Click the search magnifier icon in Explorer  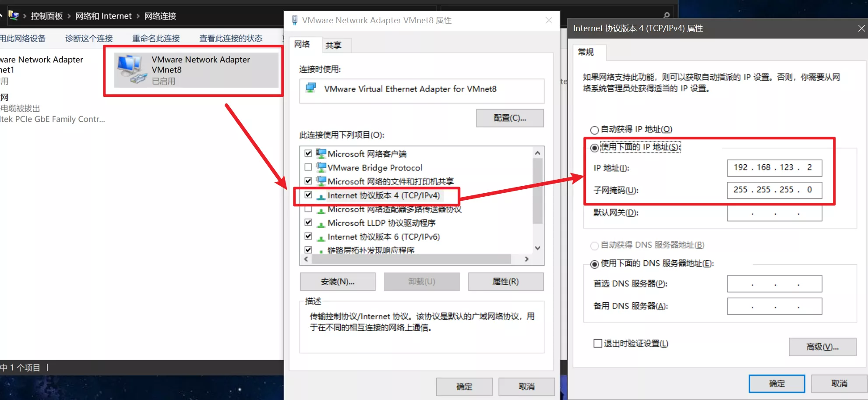click(x=667, y=15)
